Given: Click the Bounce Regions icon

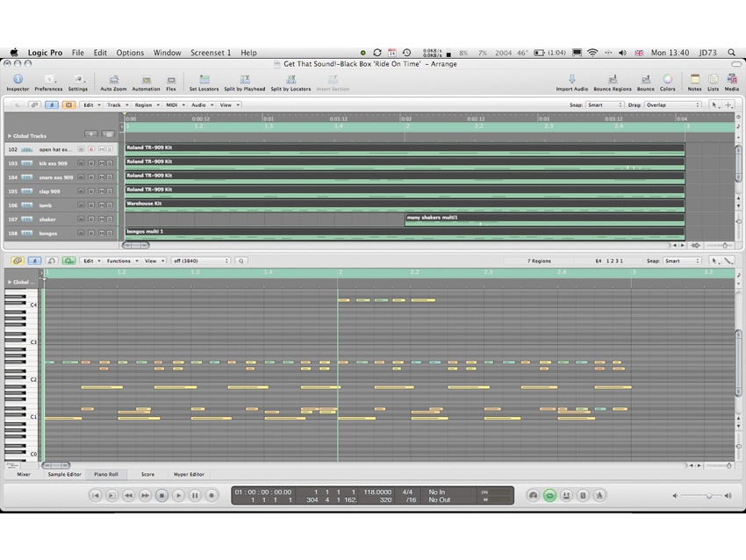Looking at the screenshot, I should (613, 82).
